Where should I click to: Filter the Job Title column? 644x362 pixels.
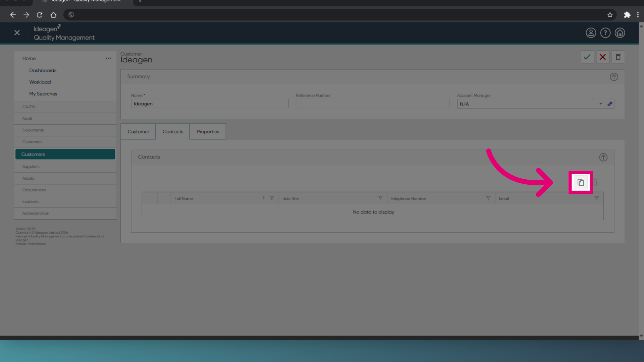point(380,198)
